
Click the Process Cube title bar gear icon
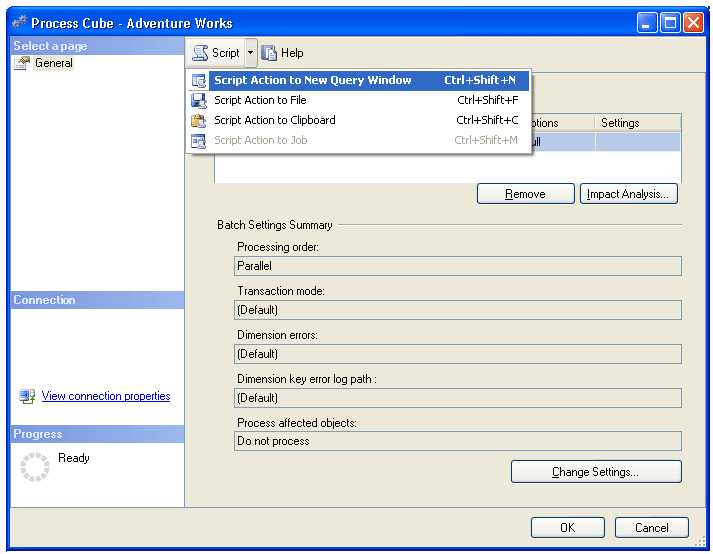pos(20,23)
